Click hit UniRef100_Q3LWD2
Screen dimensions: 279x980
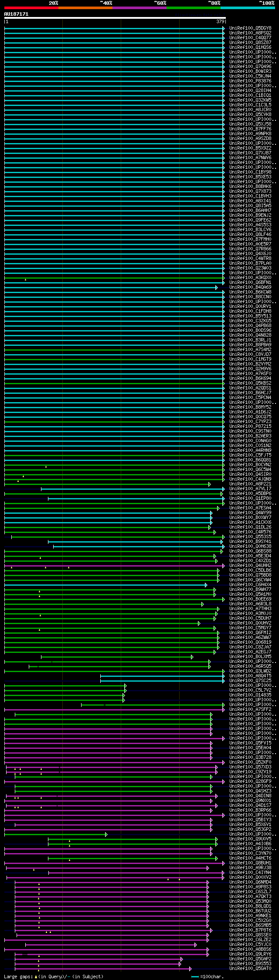pos(250,671)
